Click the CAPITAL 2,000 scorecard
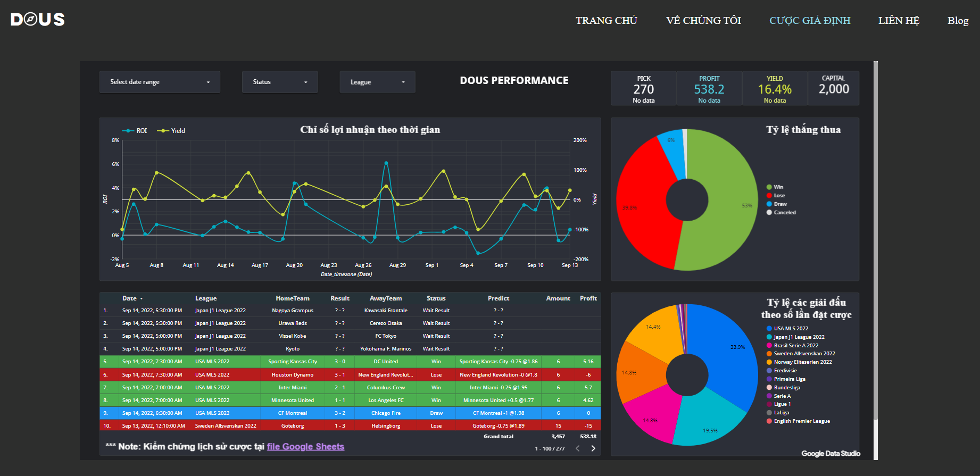 coord(834,88)
